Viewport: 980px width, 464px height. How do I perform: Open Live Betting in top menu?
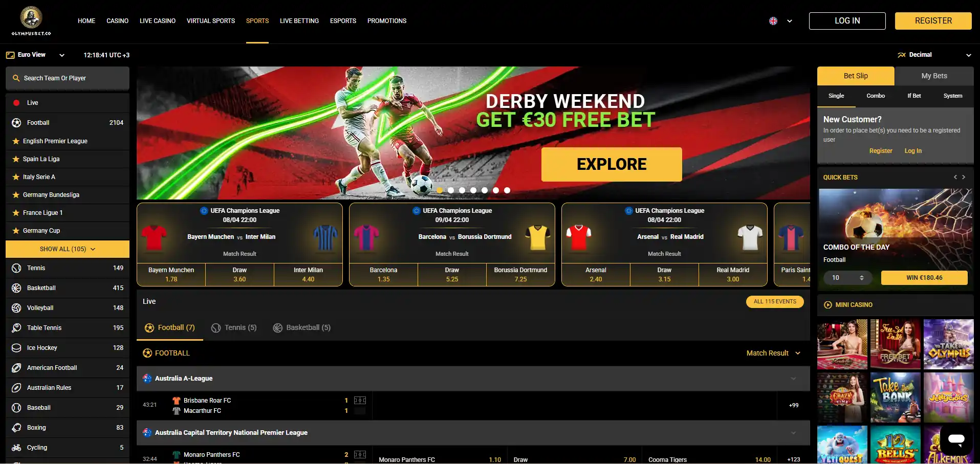pyautogui.click(x=299, y=21)
